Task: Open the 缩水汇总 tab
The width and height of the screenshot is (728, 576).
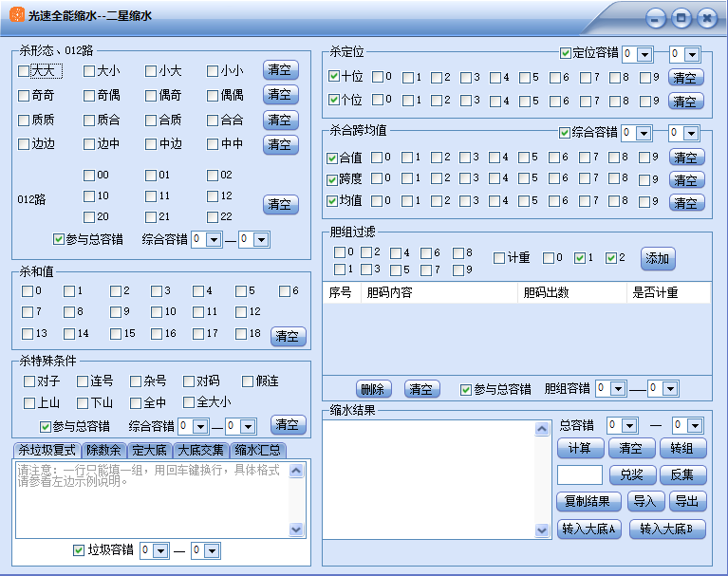Action: (x=257, y=451)
